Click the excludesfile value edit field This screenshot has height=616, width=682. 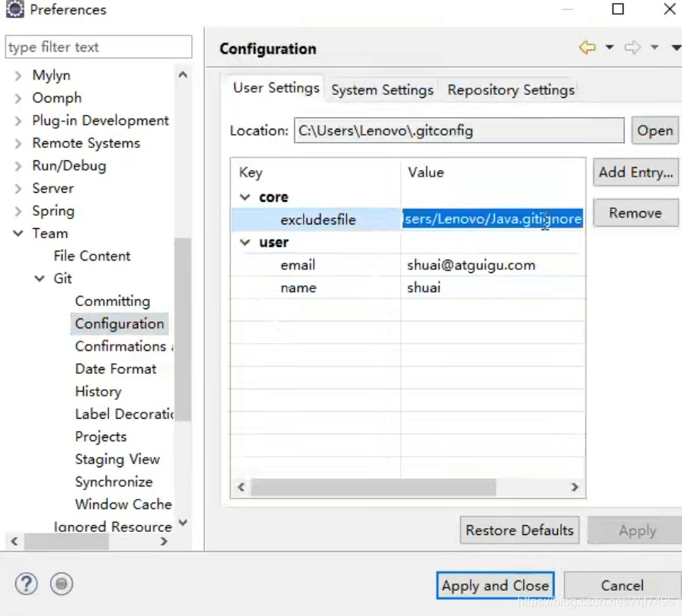(x=492, y=219)
